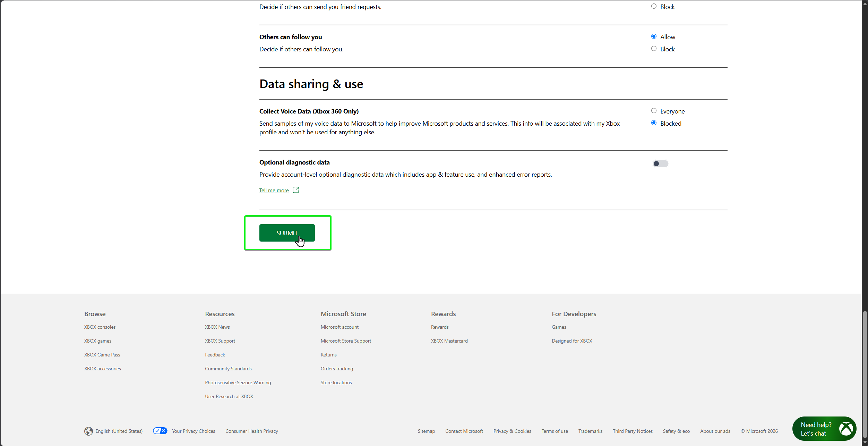Open Community Standards link
The height and width of the screenshot is (446, 868).
[x=228, y=369]
